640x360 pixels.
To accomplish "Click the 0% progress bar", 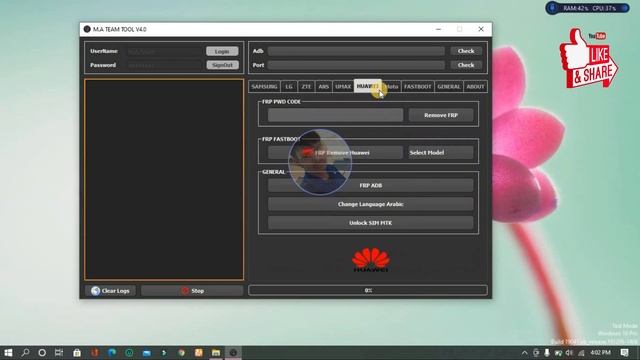I will [368, 290].
